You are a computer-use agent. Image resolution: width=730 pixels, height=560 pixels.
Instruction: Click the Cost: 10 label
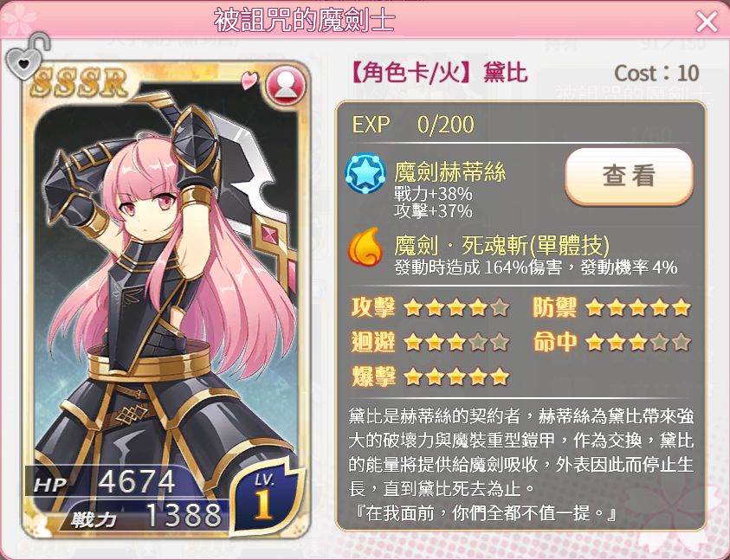click(x=657, y=73)
